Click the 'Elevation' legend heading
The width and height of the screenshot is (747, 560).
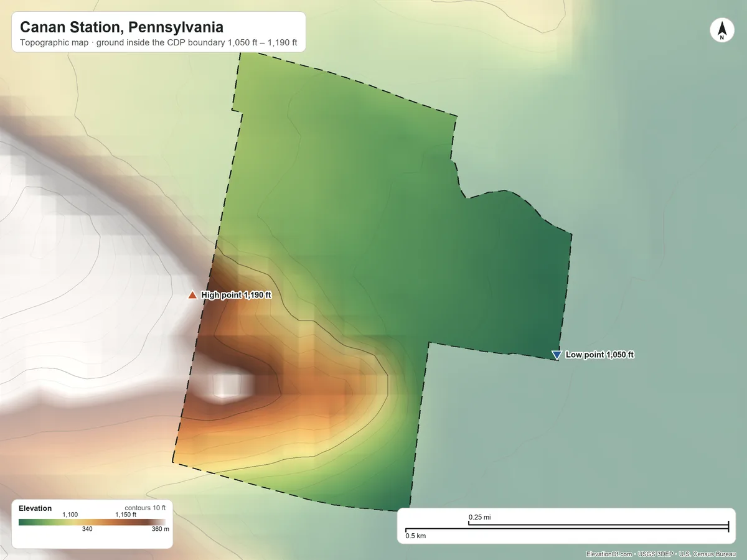click(x=35, y=508)
